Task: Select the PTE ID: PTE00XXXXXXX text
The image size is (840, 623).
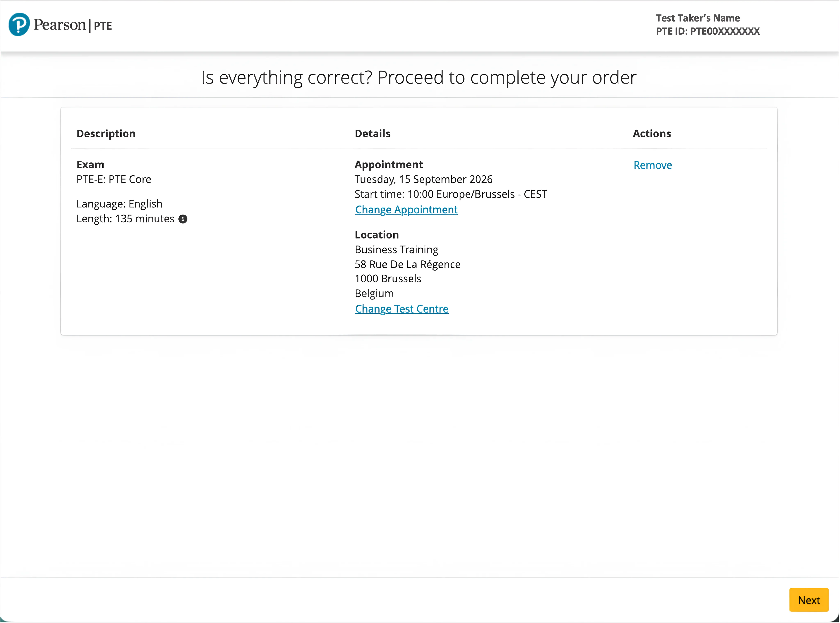Action: pyautogui.click(x=708, y=31)
